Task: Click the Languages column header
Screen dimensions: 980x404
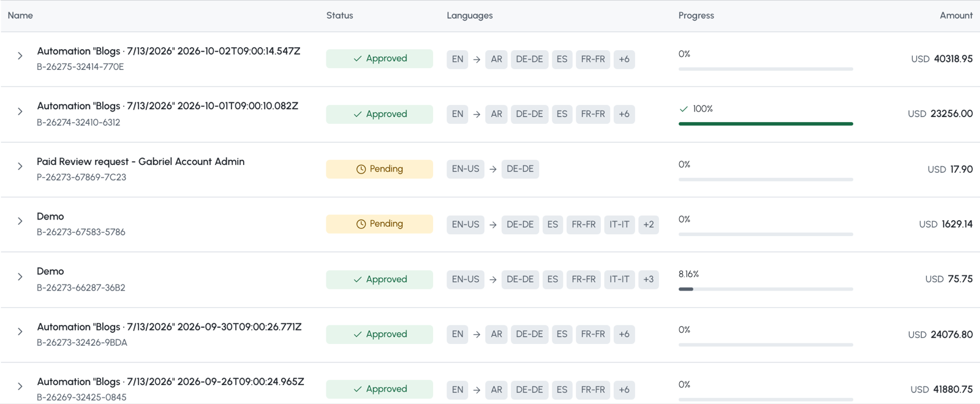Action: [470, 15]
